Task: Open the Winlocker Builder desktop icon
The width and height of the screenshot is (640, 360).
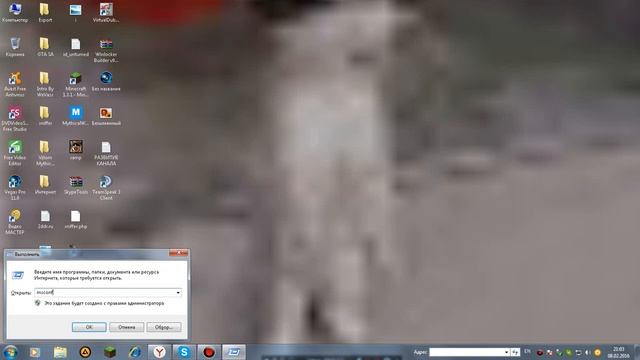Action: pos(106,50)
